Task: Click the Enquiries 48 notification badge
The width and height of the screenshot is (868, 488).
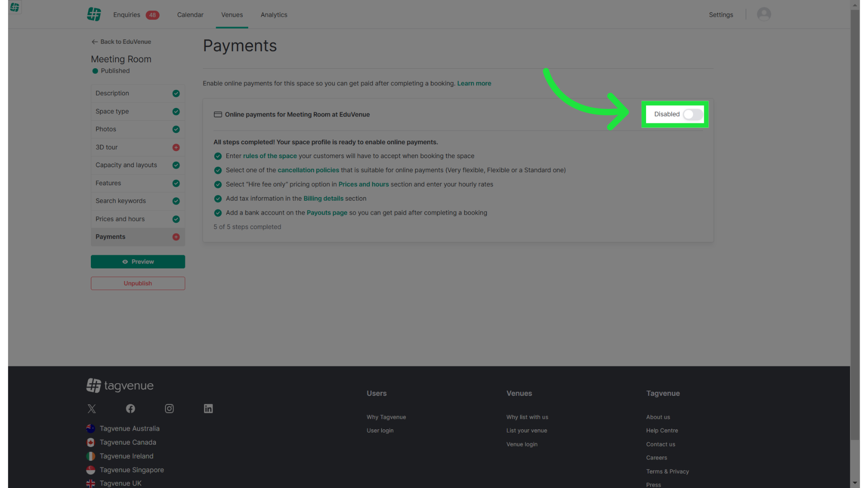Action: (152, 15)
